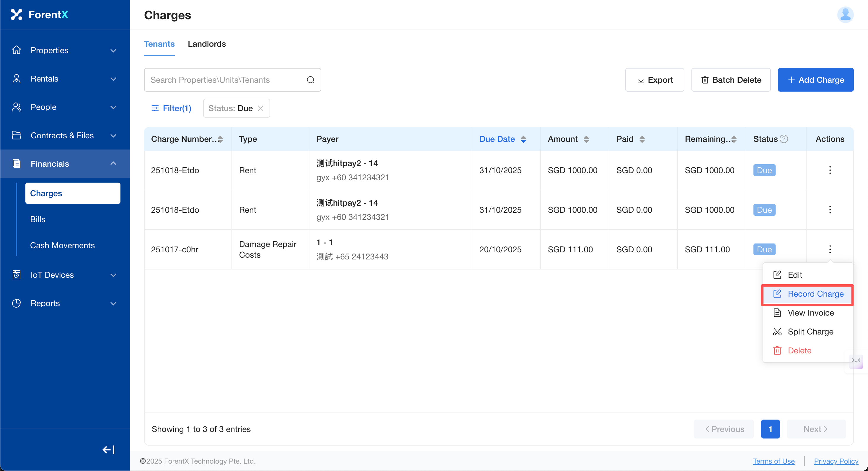The width and height of the screenshot is (868, 471).
Task: Sort table by Amount column
Action: [x=586, y=139]
